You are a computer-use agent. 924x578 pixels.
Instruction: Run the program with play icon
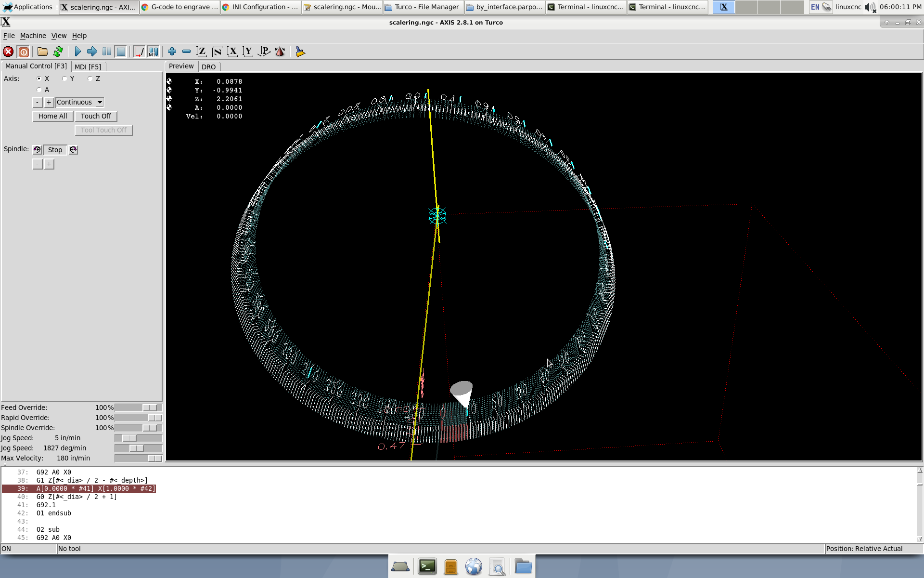point(77,52)
